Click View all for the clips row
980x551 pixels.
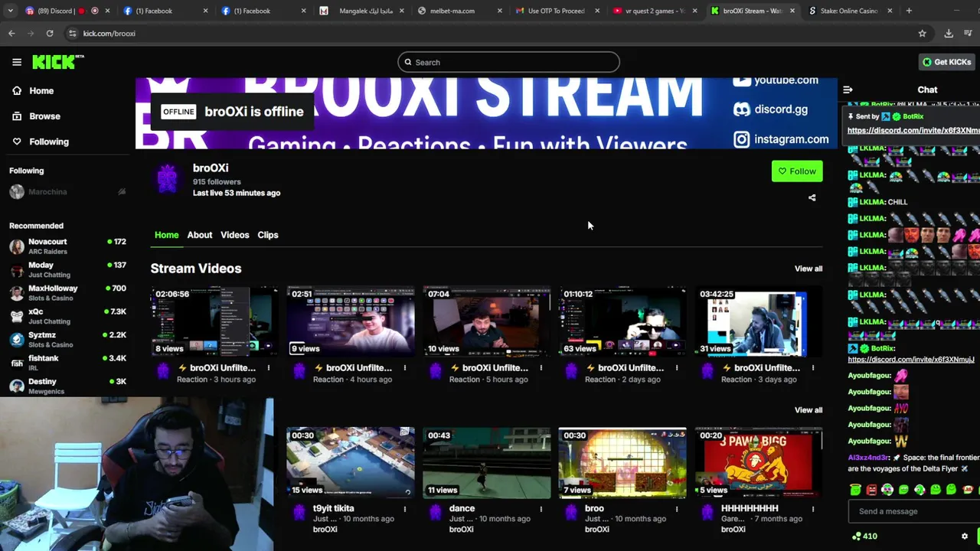pyautogui.click(x=808, y=410)
